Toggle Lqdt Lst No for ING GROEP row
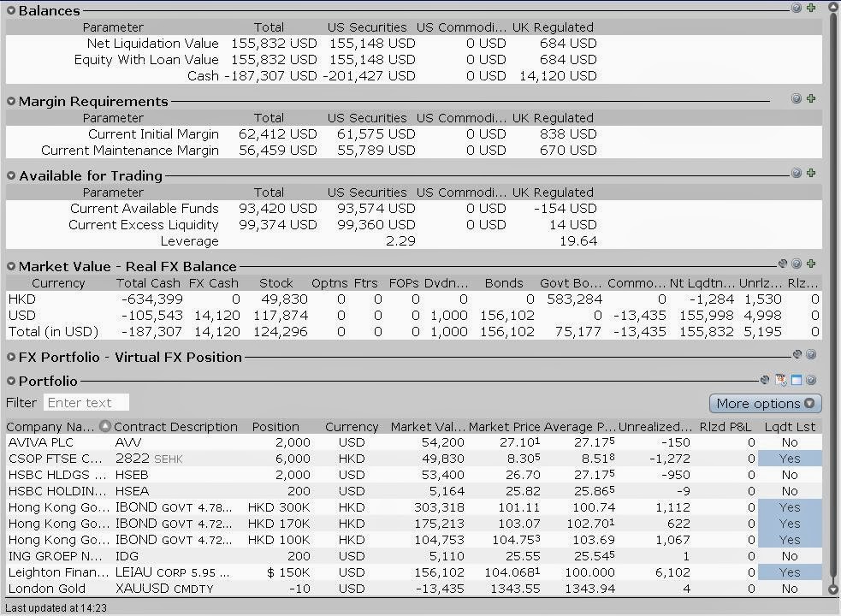 coord(790,556)
